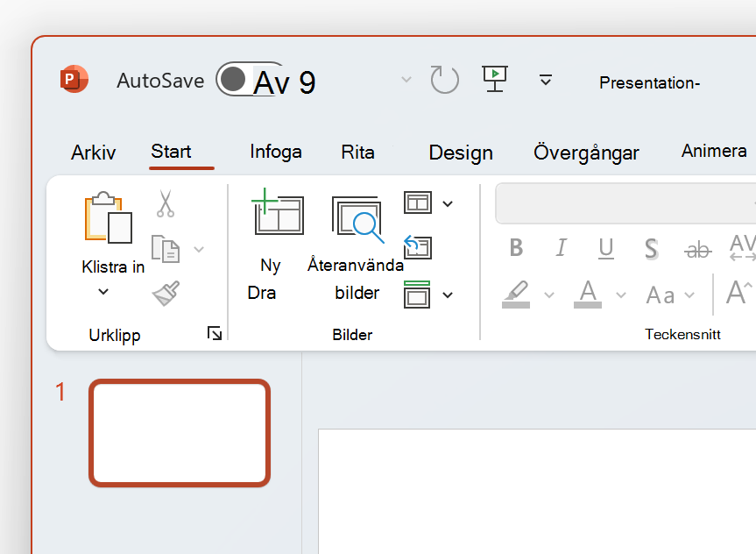Screen dimensions: 756x554
Task: Open highlight color dropdown arrow
Action: tap(549, 295)
